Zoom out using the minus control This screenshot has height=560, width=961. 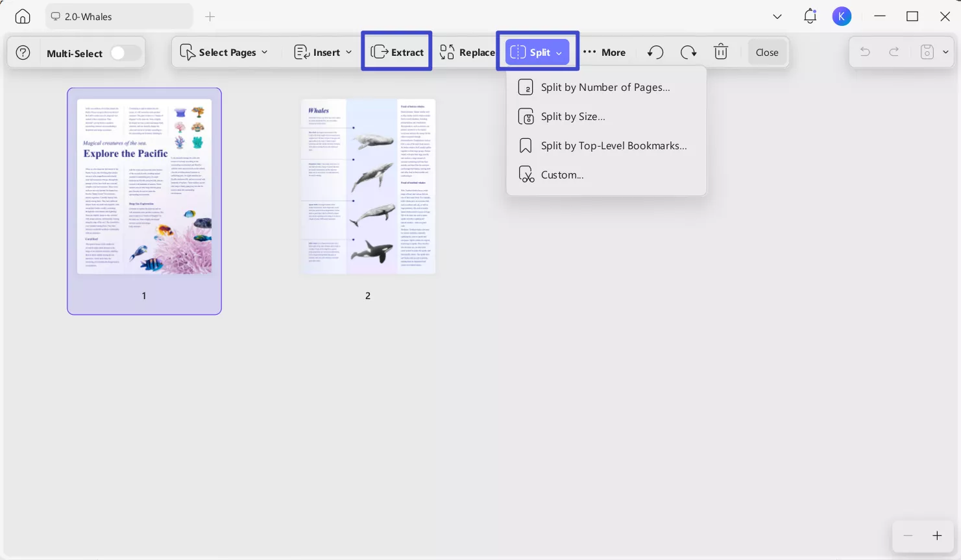point(908,536)
